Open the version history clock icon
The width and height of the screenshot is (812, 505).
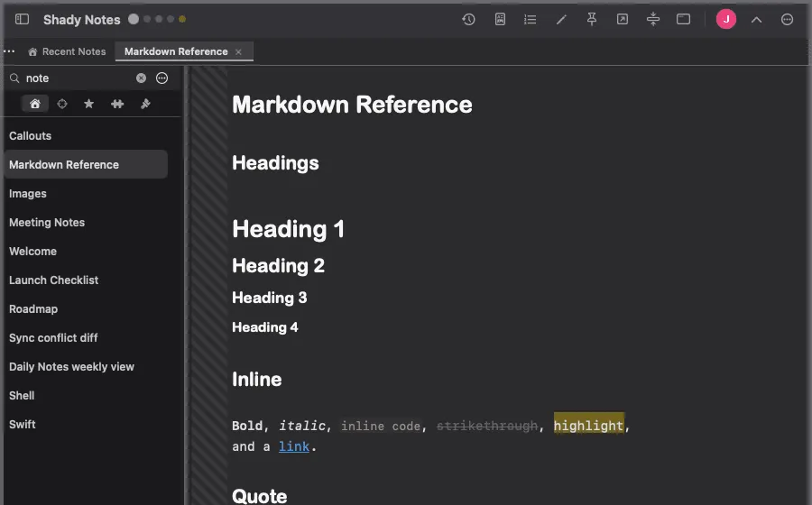(x=468, y=20)
